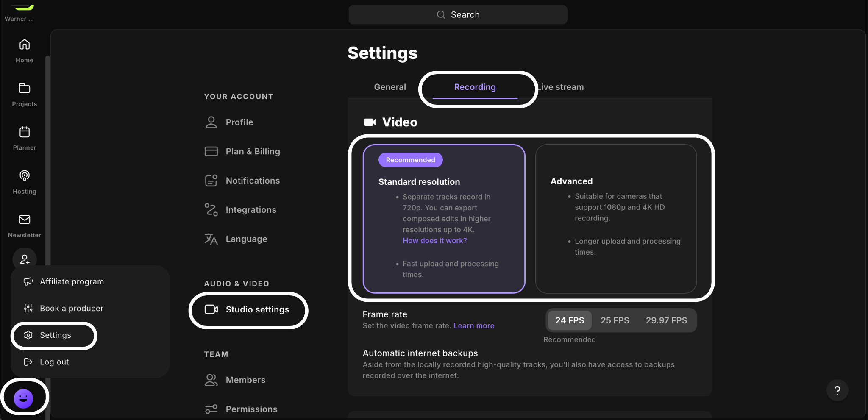868x420 pixels.
Task: Click the purple avatar smiley icon
Action: point(23,398)
